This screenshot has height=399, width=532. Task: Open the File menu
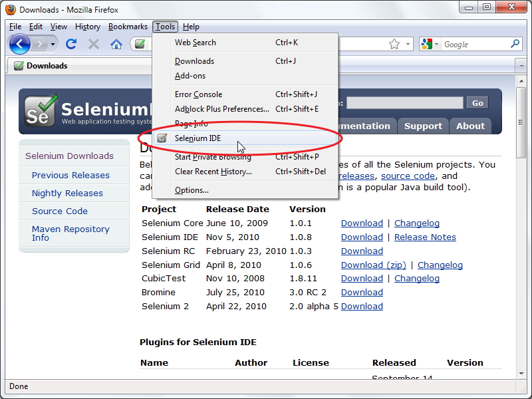(15, 27)
